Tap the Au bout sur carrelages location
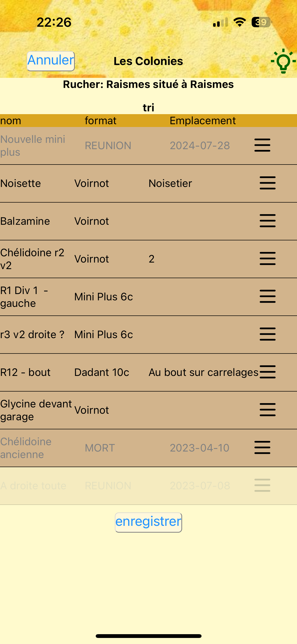 (204, 372)
